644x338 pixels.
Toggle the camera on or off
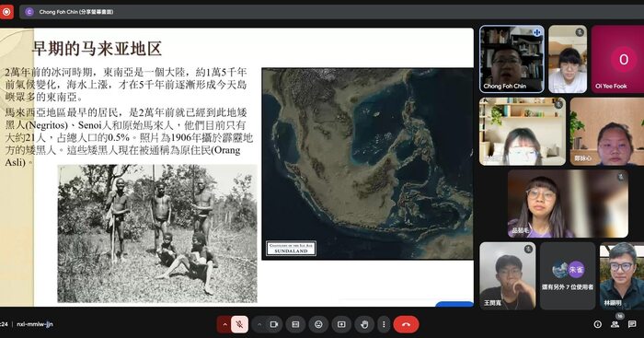274,324
